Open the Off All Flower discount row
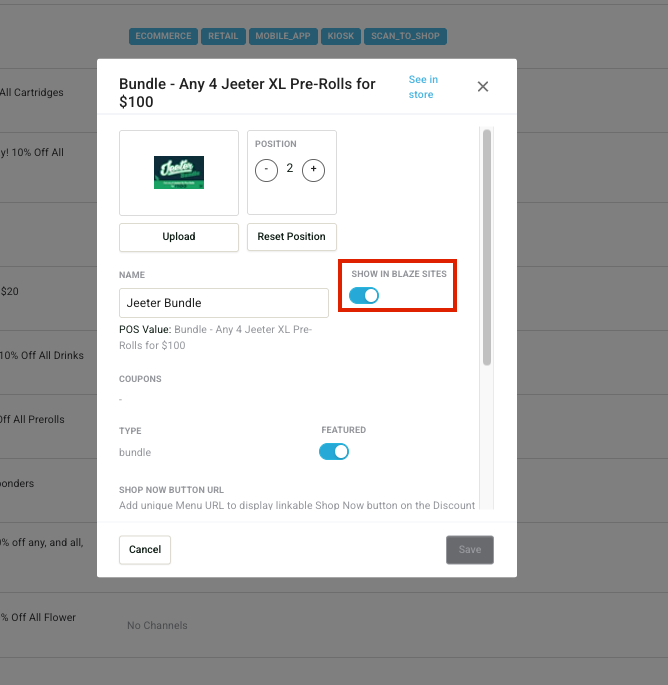 pos(40,617)
